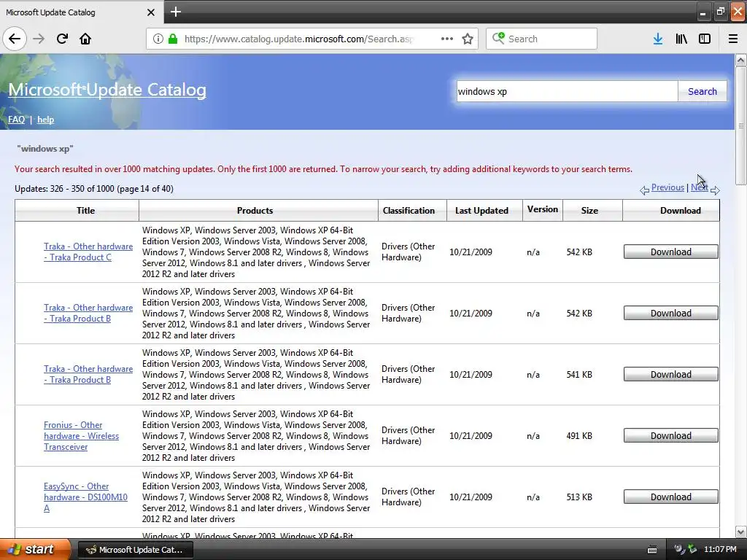Click the address bar URL field
The image size is (747, 560).
click(x=299, y=39)
